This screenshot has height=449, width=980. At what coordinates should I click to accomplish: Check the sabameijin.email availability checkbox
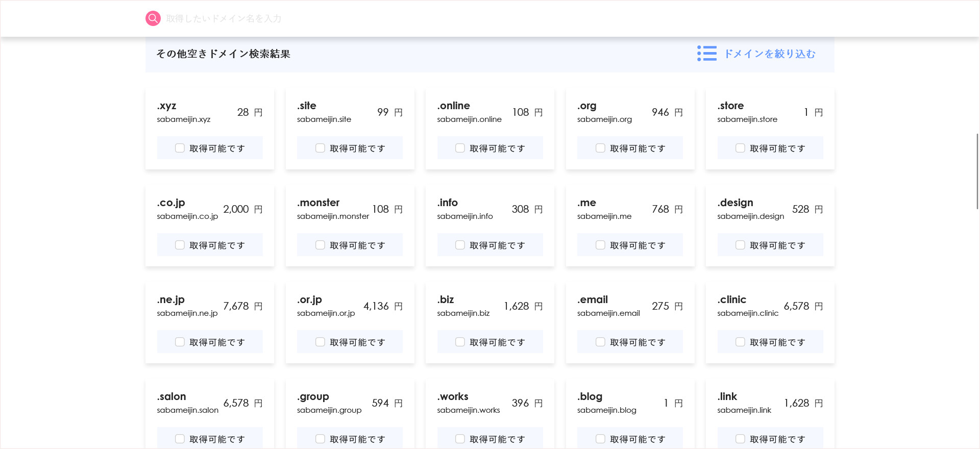(x=600, y=342)
